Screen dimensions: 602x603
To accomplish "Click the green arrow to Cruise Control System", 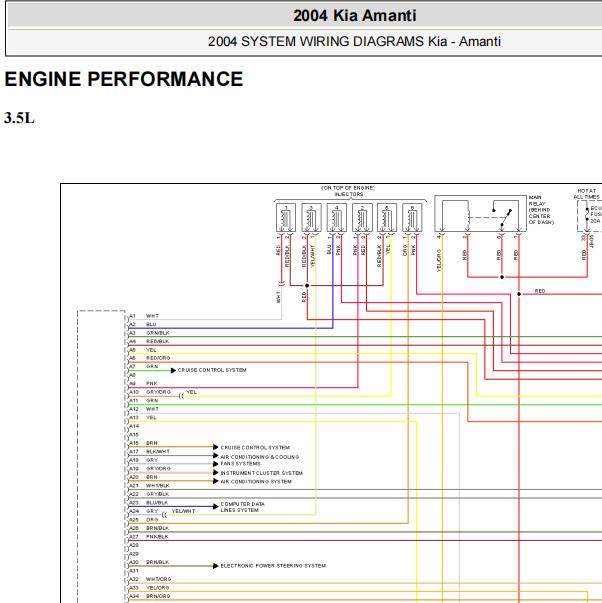I will click(173, 370).
